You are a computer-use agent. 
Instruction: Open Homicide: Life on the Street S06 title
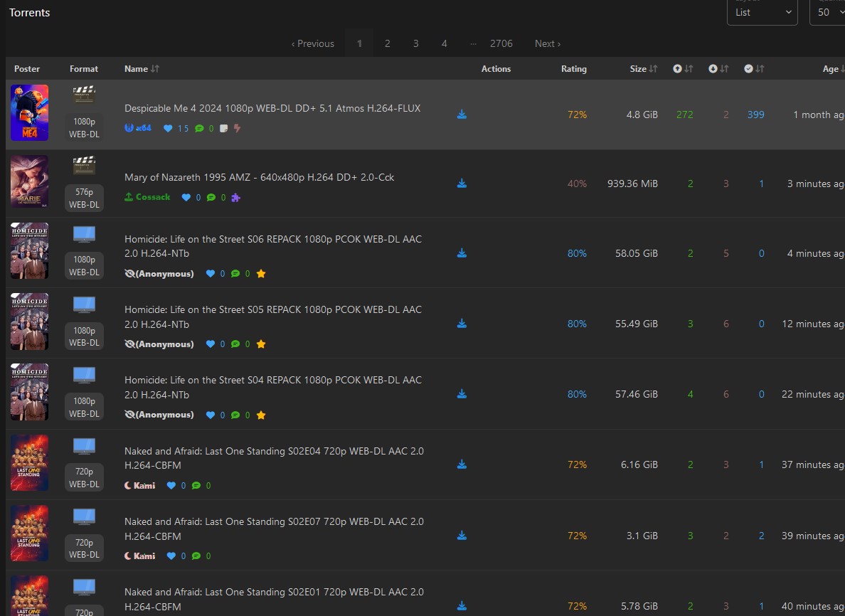tap(273, 246)
